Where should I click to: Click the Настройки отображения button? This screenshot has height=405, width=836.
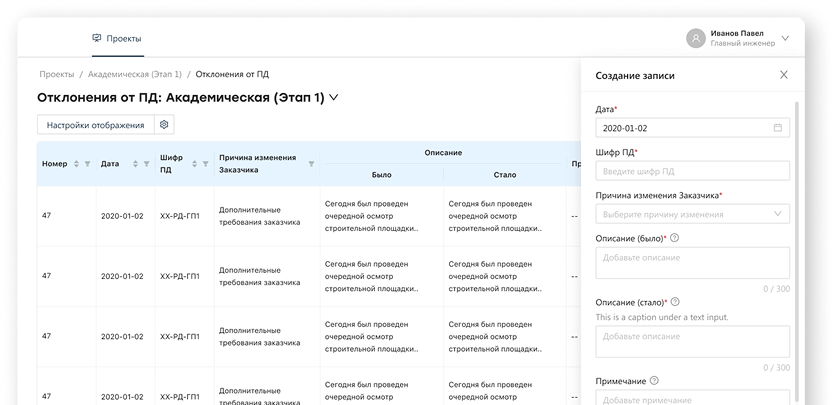(x=95, y=125)
